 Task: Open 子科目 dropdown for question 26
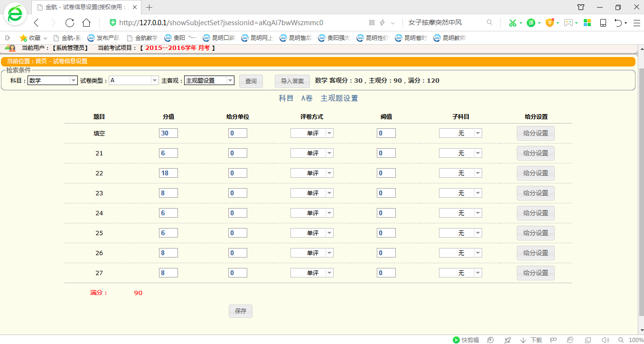(x=460, y=253)
